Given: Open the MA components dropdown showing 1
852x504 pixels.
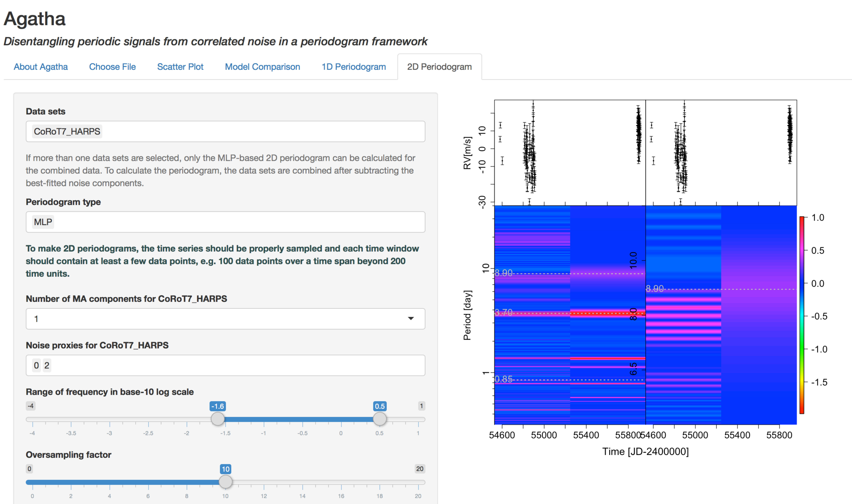Looking at the screenshot, I should (x=225, y=319).
